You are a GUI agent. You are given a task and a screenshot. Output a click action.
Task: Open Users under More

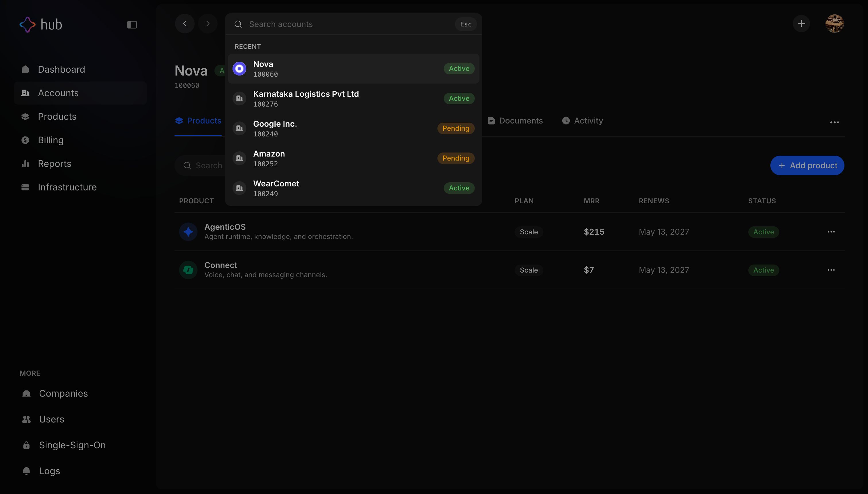coord(80,419)
